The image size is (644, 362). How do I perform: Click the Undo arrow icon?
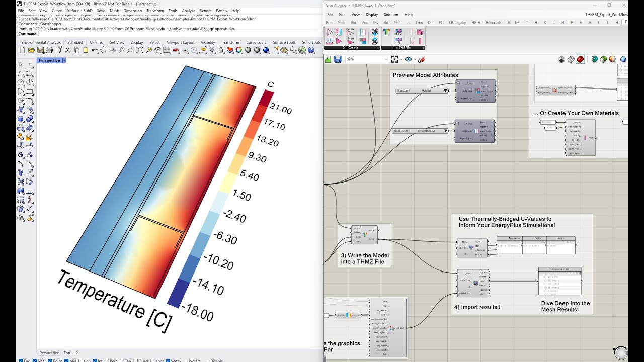coord(95,50)
